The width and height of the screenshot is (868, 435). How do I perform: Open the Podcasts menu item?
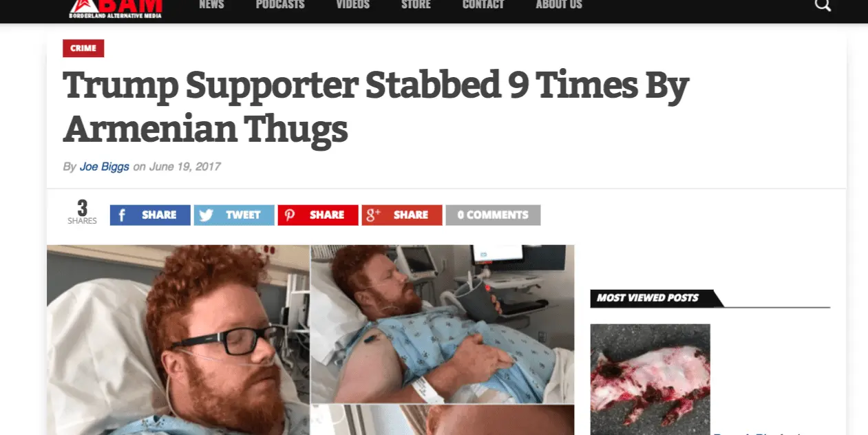tap(280, 5)
